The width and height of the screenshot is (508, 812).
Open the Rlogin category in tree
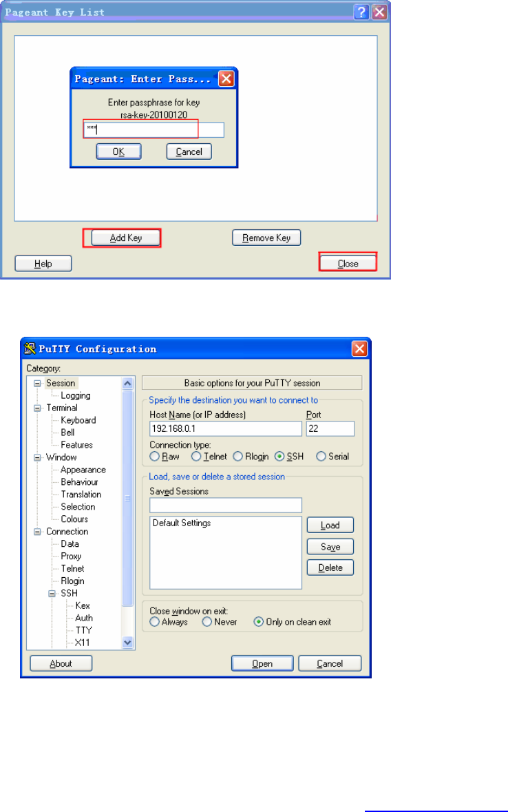[x=72, y=581]
